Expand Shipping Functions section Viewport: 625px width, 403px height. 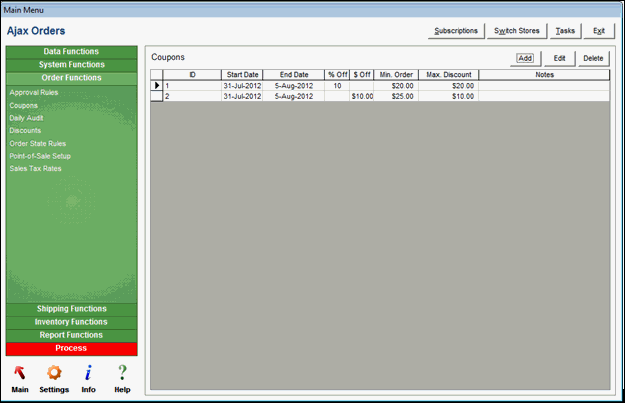(71, 309)
